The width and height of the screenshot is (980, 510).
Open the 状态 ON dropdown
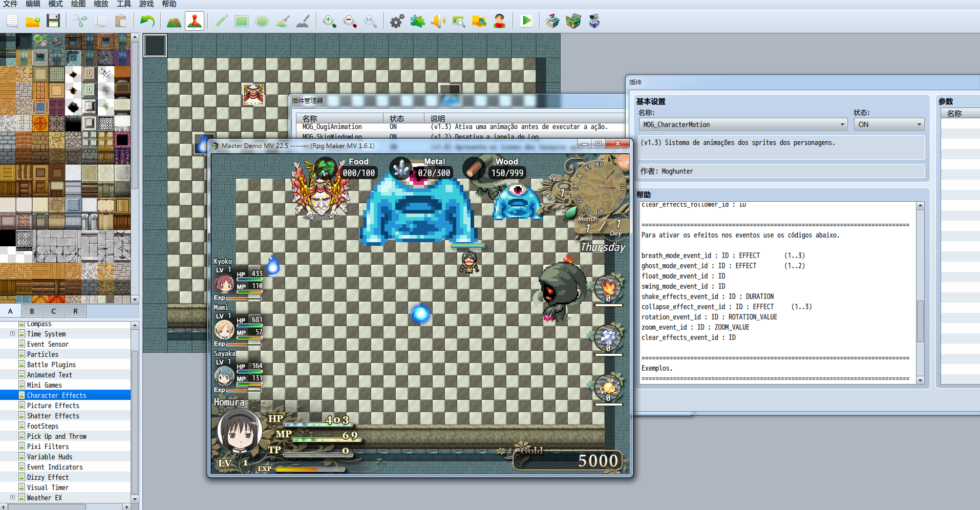(889, 124)
